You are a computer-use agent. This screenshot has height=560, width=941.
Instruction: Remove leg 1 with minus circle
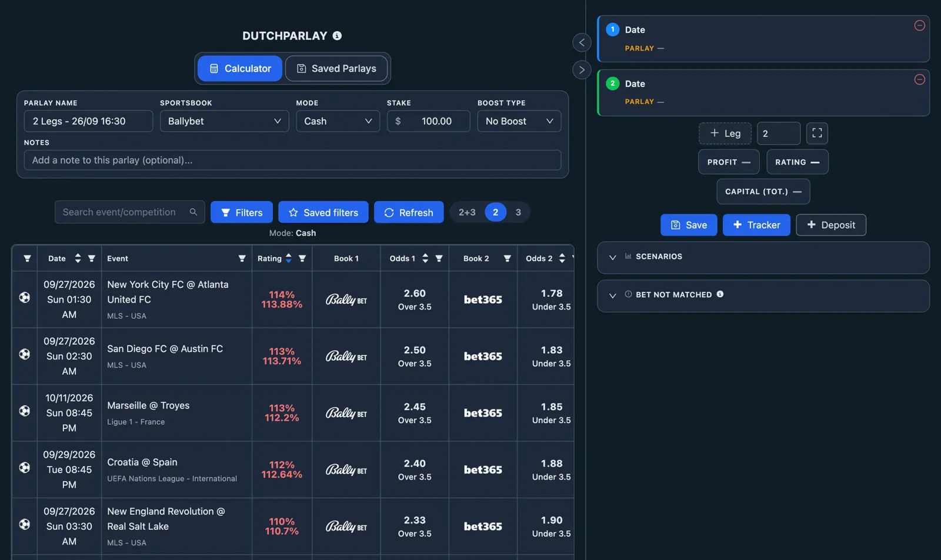(x=920, y=25)
